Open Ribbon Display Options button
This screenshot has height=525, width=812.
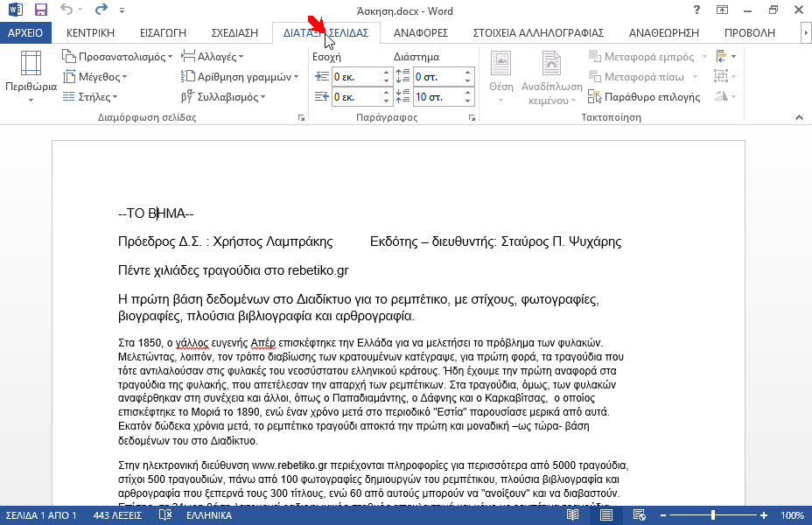coord(722,10)
